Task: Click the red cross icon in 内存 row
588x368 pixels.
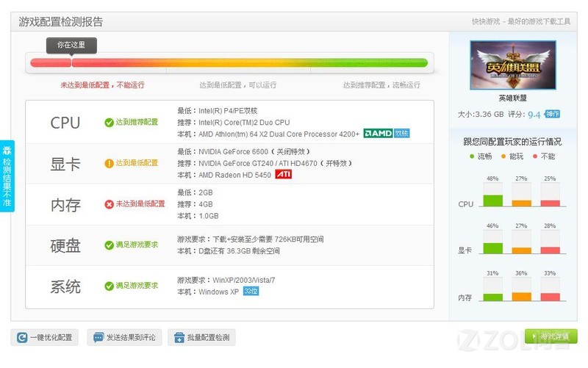Action: [x=109, y=204]
